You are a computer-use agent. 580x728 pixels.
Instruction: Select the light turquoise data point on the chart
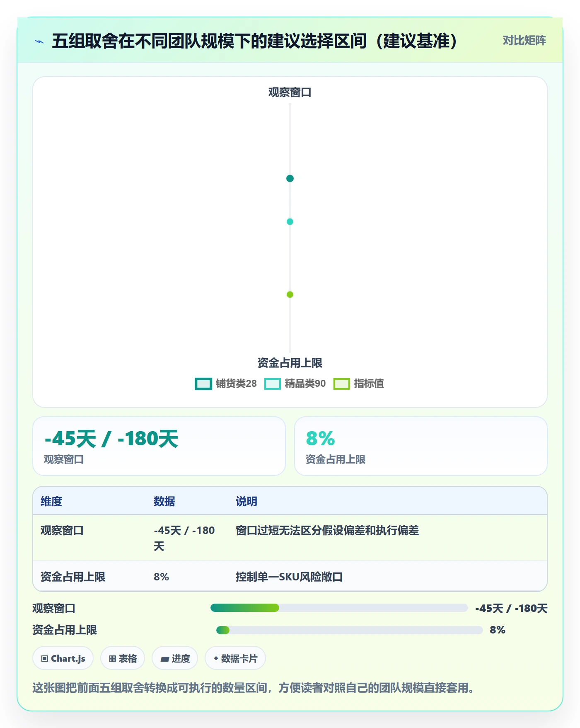click(x=290, y=221)
